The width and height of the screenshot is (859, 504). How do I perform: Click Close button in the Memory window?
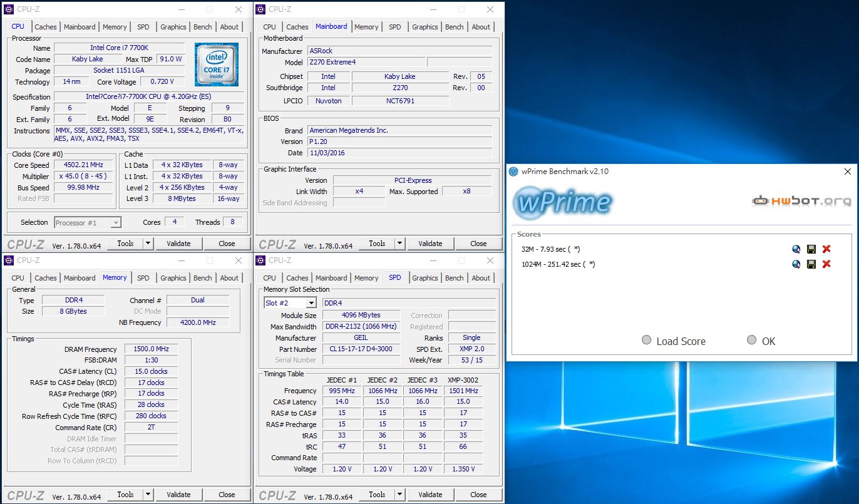227,495
